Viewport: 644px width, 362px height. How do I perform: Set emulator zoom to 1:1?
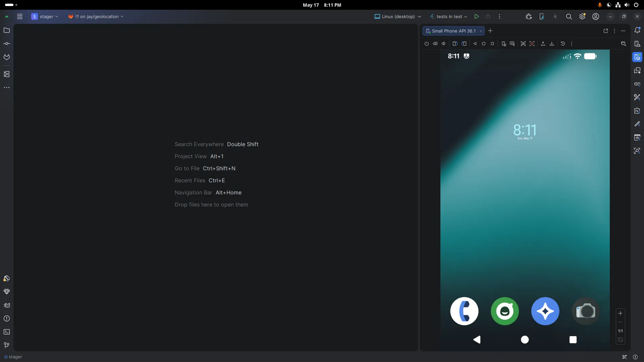[621, 331]
